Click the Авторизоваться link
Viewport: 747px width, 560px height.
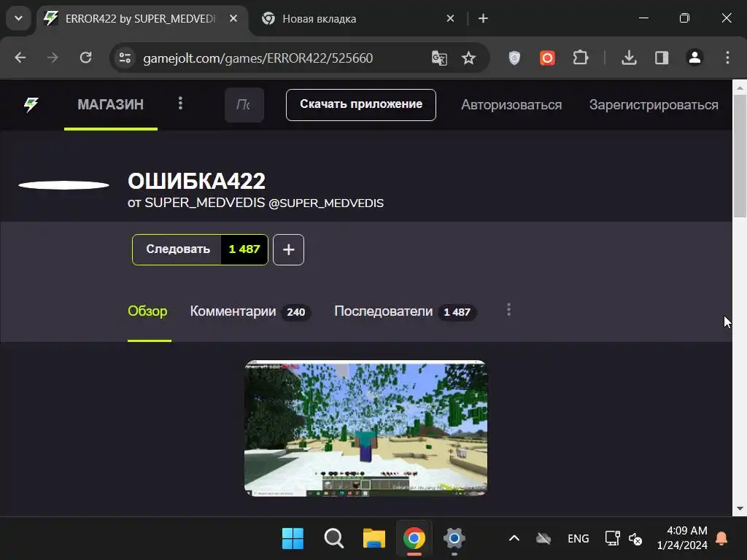pyautogui.click(x=511, y=105)
